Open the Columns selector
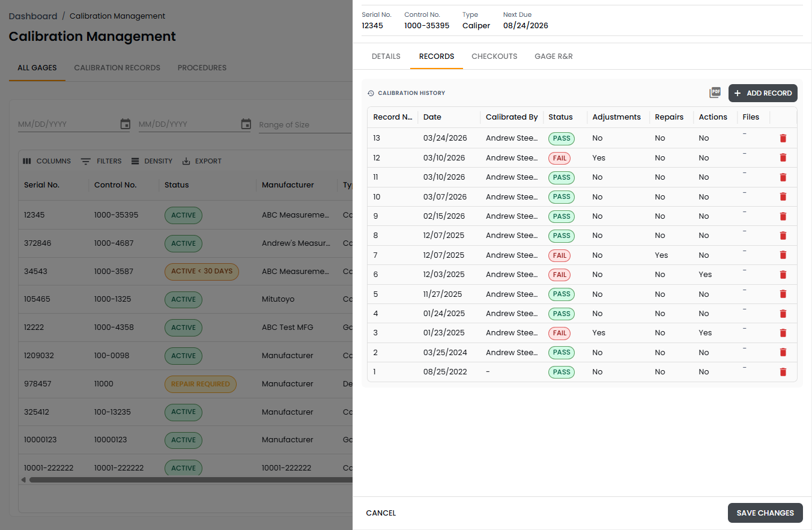The image size is (812, 530). tap(47, 161)
